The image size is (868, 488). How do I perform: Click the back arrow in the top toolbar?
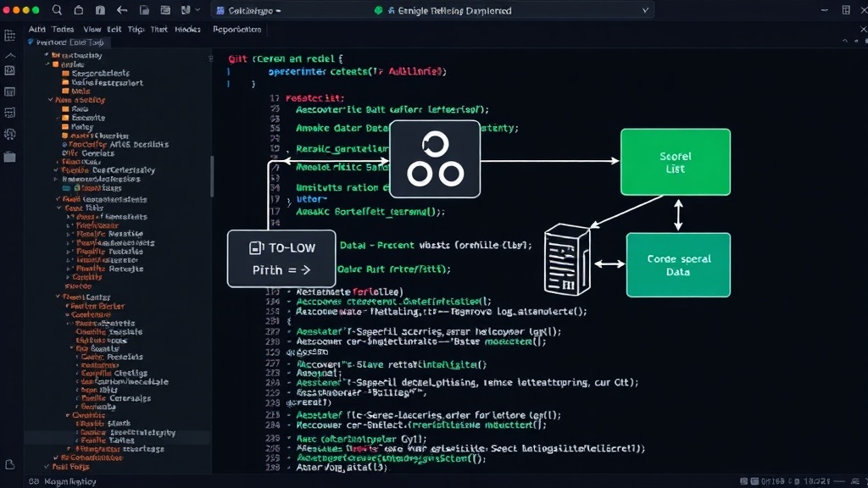tap(122, 10)
